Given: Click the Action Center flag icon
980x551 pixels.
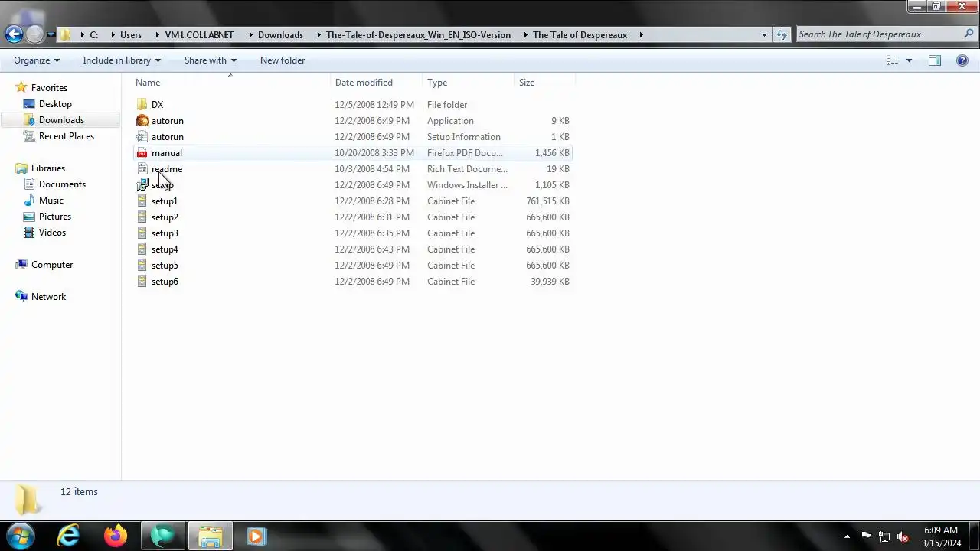Looking at the screenshot, I should (865, 536).
